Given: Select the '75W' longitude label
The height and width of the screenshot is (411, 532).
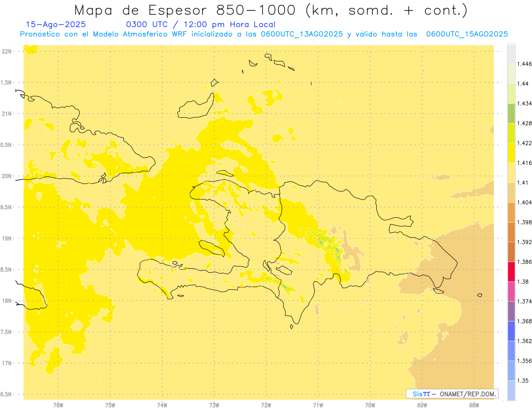Looking at the screenshot, I should pos(110,405).
